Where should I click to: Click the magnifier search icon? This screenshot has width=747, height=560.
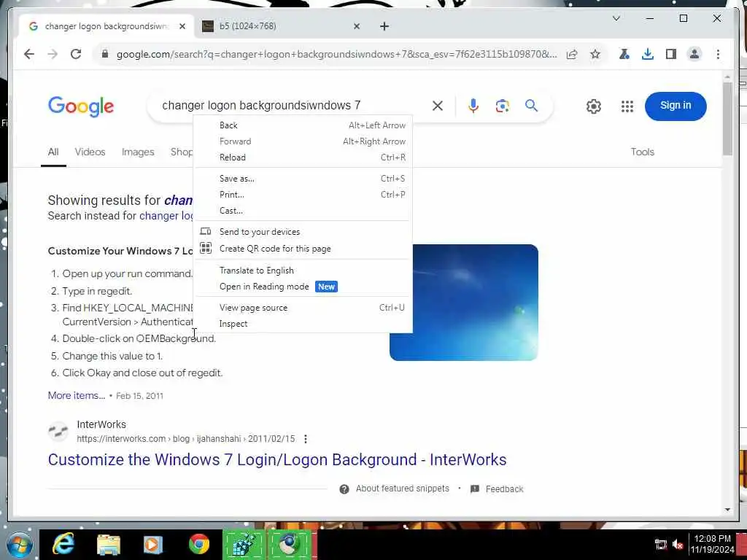tap(531, 106)
